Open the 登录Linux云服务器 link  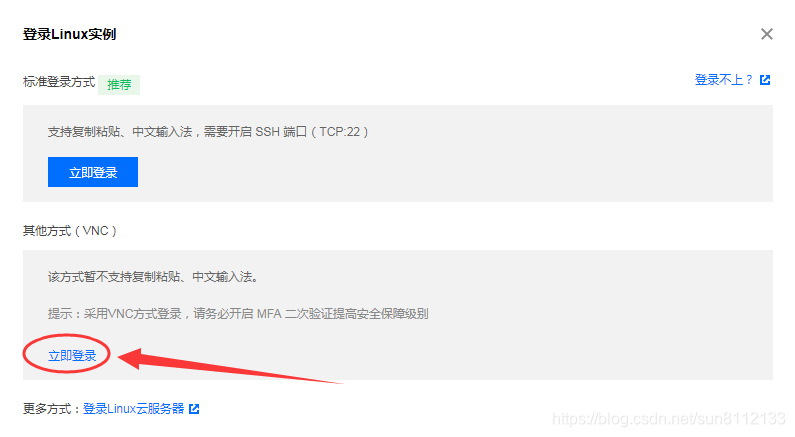[x=133, y=409]
